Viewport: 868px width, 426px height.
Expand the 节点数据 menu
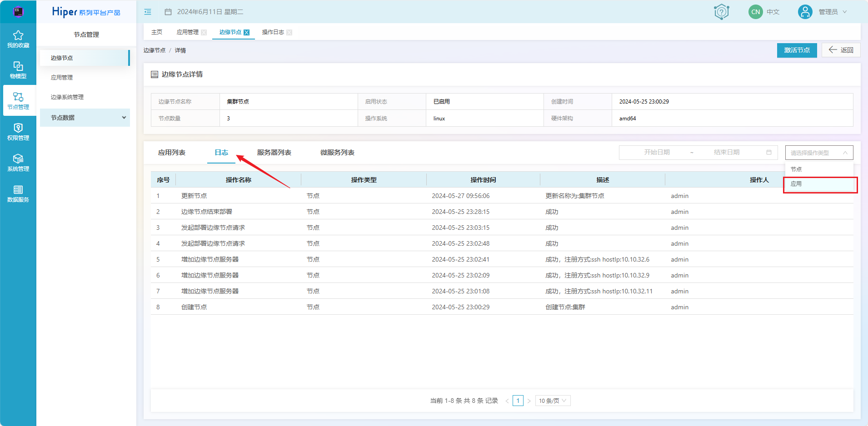coord(85,118)
